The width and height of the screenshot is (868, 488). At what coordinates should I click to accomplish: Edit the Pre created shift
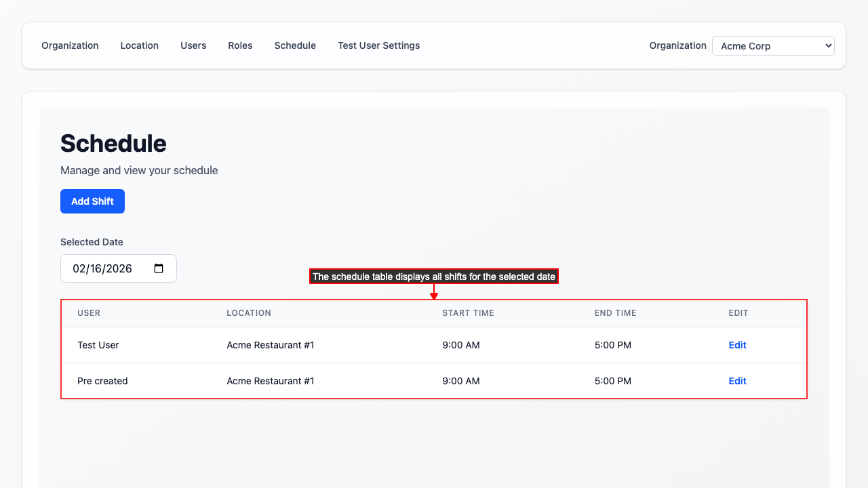tap(737, 381)
